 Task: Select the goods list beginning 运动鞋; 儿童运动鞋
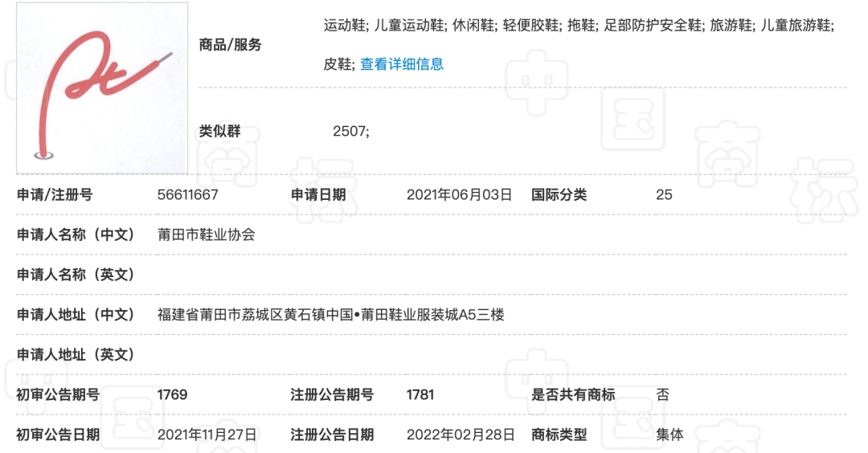click(x=579, y=26)
